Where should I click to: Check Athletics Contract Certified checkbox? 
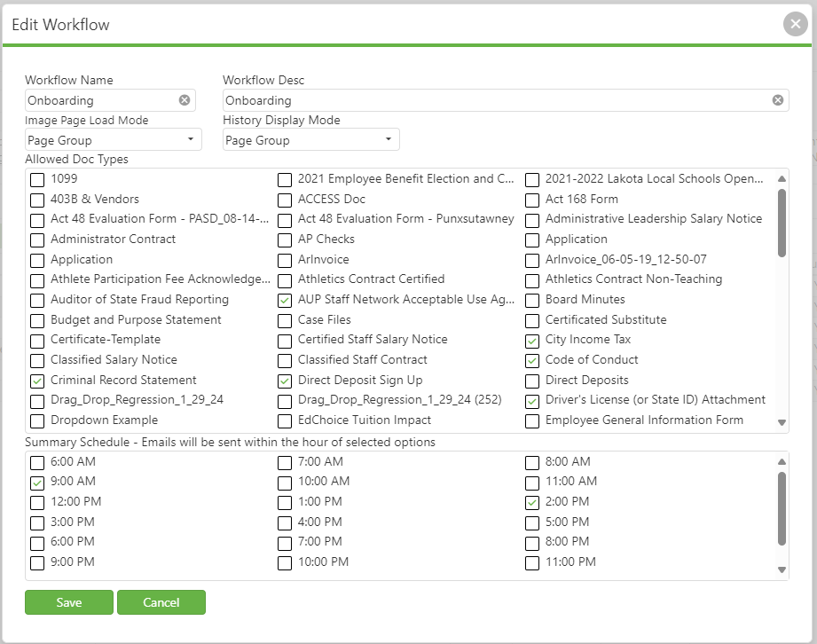(x=285, y=281)
